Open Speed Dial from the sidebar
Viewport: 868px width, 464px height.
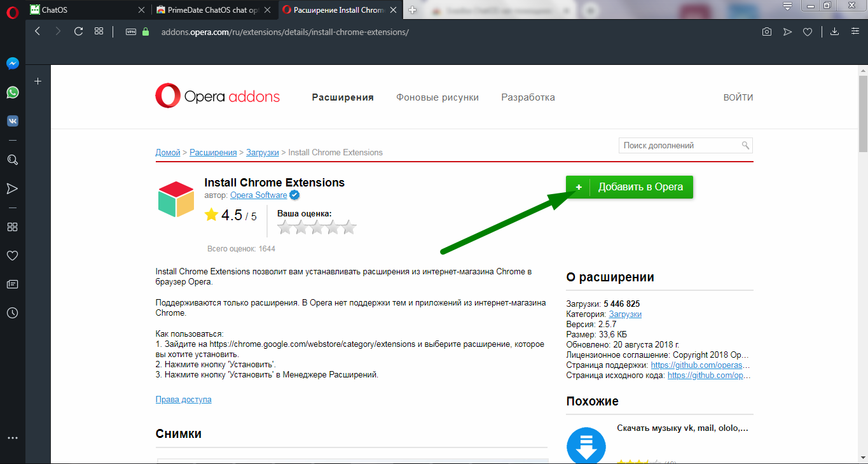(12, 227)
